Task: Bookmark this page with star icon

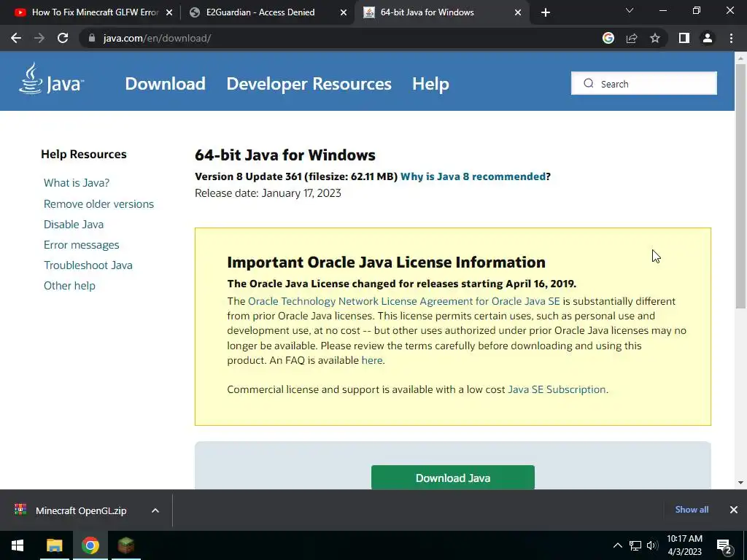Action: pyautogui.click(x=655, y=38)
